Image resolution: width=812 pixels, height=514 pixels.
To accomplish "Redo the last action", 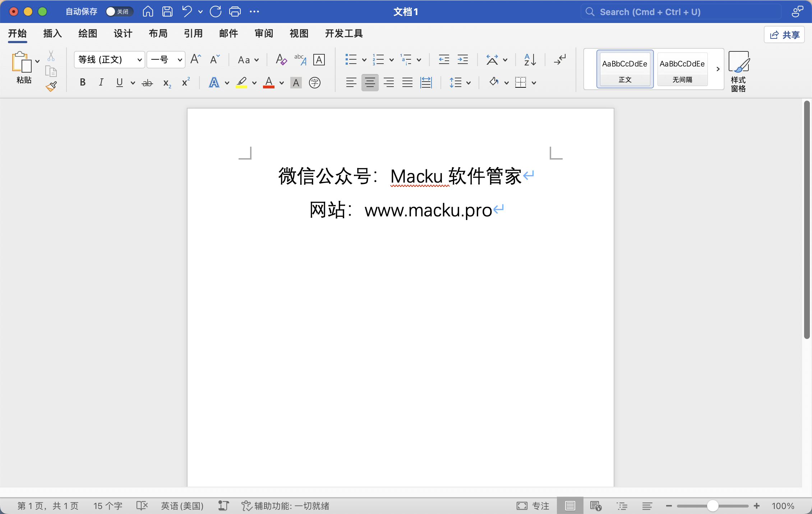I will point(216,12).
